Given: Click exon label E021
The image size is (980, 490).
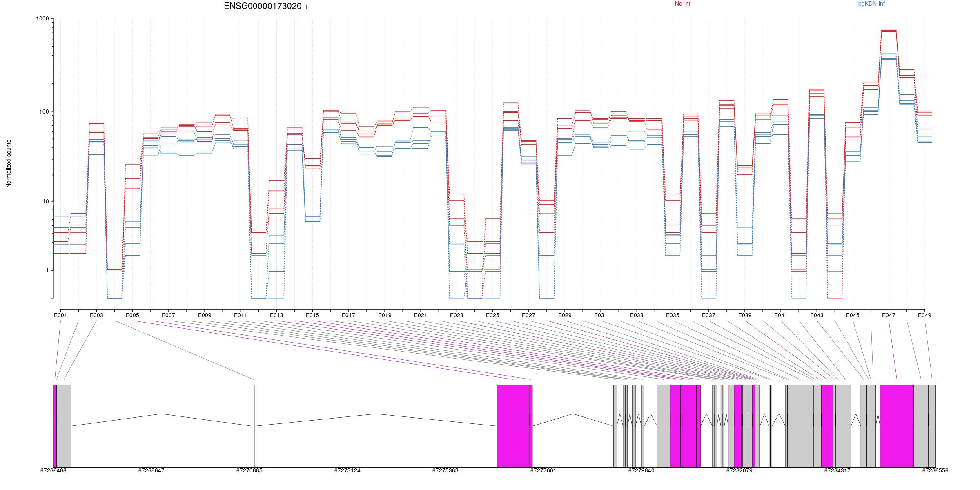Looking at the screenshot, I should click(421, 315).
